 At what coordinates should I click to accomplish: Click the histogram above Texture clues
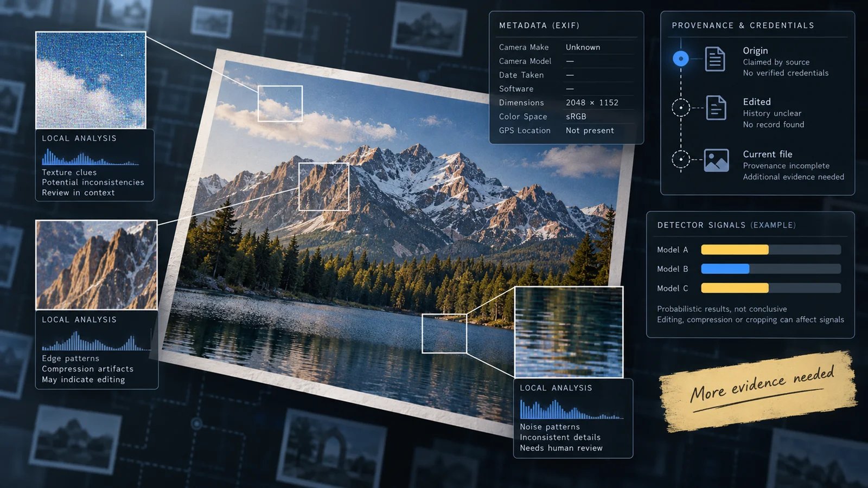pos(90,157)
